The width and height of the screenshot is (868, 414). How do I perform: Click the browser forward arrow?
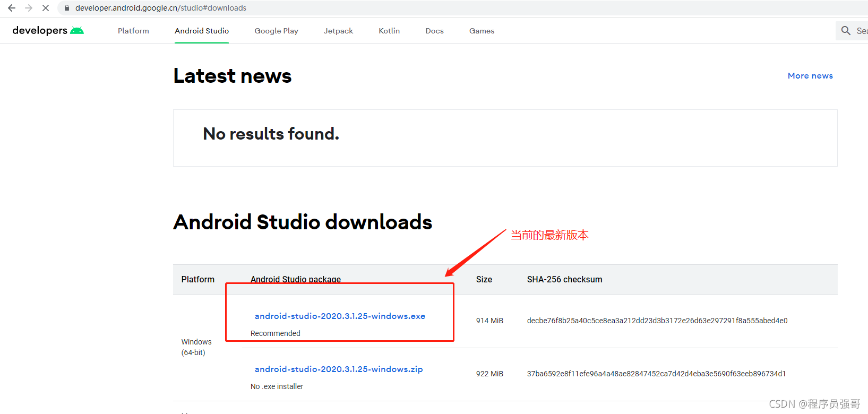click(29, 8)
